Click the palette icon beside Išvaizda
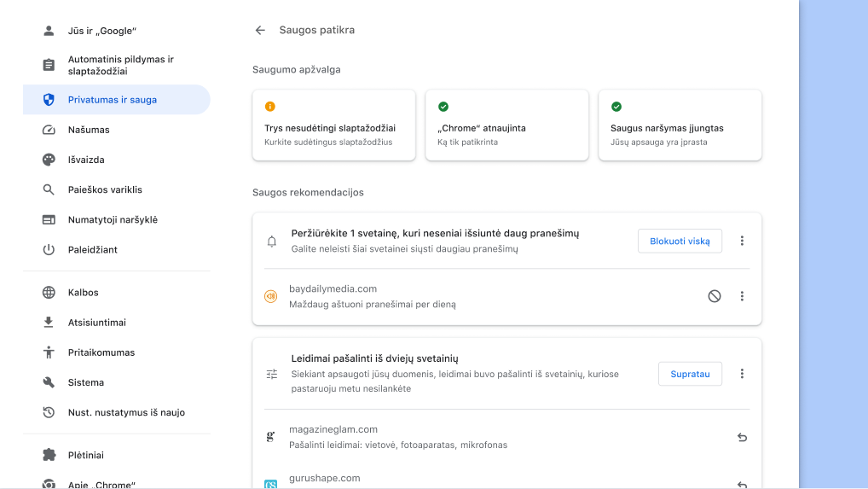868x489 pixels. pyautogui.click(x=49, y=160)
